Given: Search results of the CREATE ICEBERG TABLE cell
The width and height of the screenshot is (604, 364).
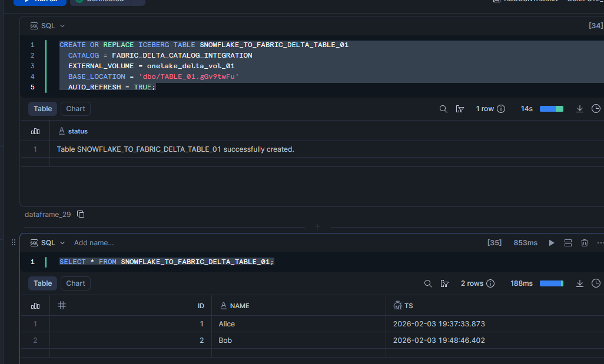Looking at the screenshot, I should (x=443, y=109).
